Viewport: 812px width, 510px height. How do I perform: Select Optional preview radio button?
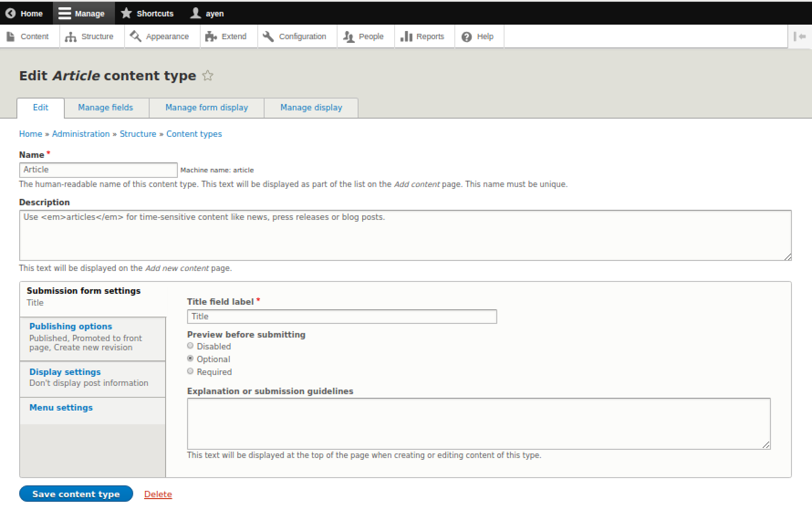pos(191,359)
